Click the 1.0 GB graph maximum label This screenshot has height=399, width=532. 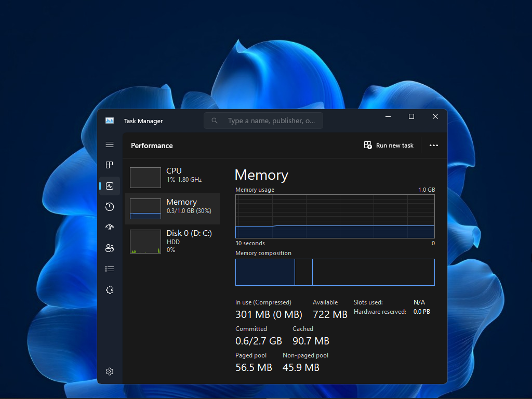point(427,190)
